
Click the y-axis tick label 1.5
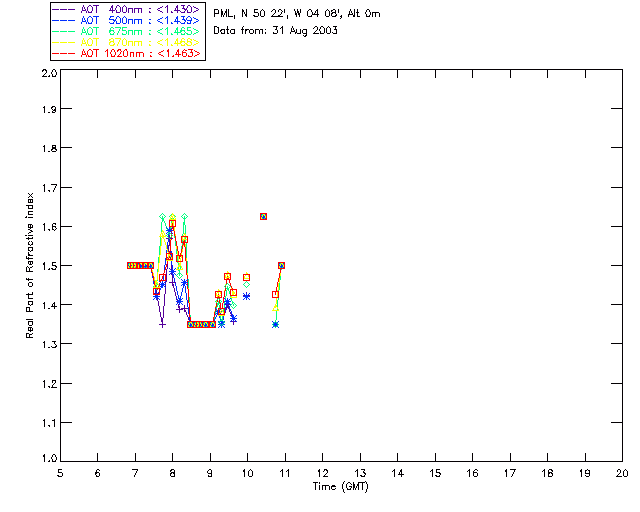click(x=49, y=266)
